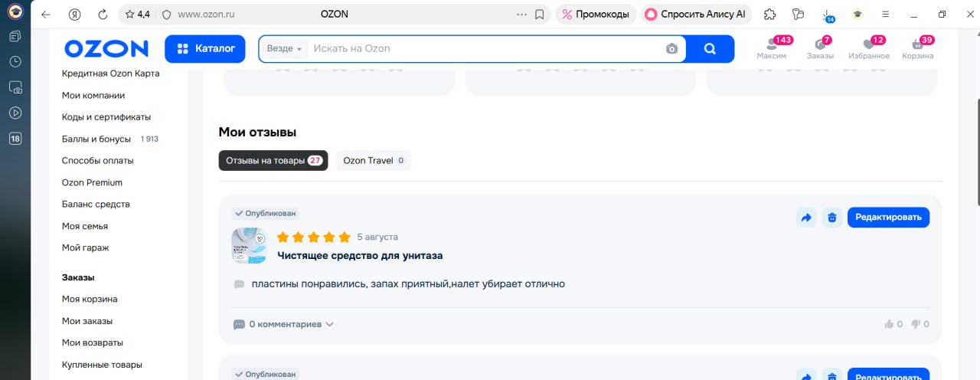The height and width of the screenshot is (380, 980).
Task: Click the five-star rating of the review
Action: coord(314,237)
